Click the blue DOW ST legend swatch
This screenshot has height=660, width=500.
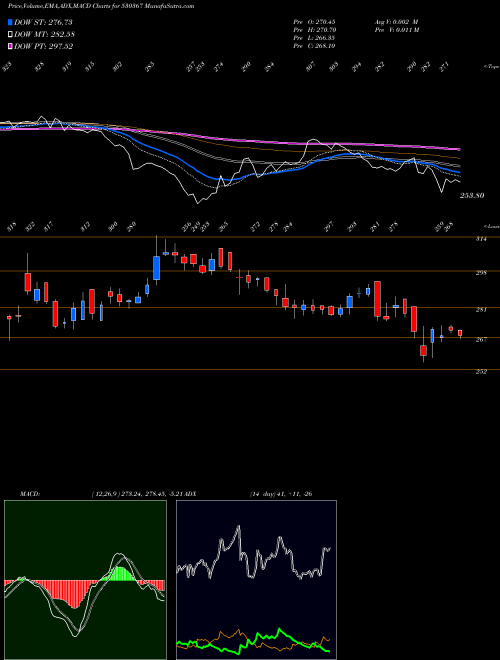coord(10,22)
